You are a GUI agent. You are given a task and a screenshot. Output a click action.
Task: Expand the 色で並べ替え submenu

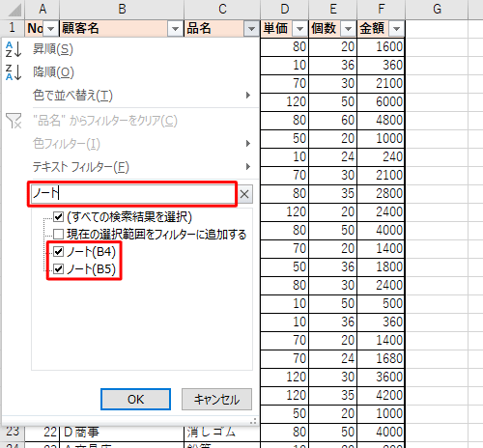click(x=142, y=96)
